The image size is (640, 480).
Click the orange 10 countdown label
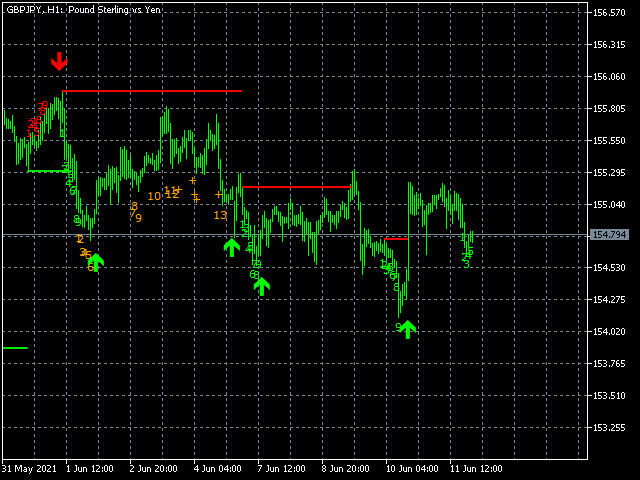pos(154,196)
